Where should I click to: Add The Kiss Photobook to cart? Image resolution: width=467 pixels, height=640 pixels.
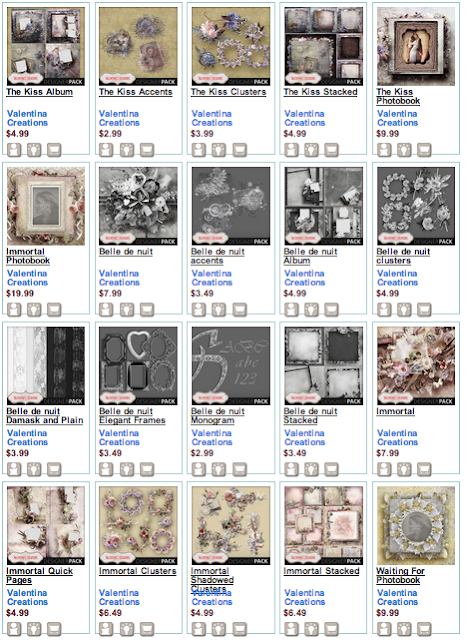coord(424,150)
